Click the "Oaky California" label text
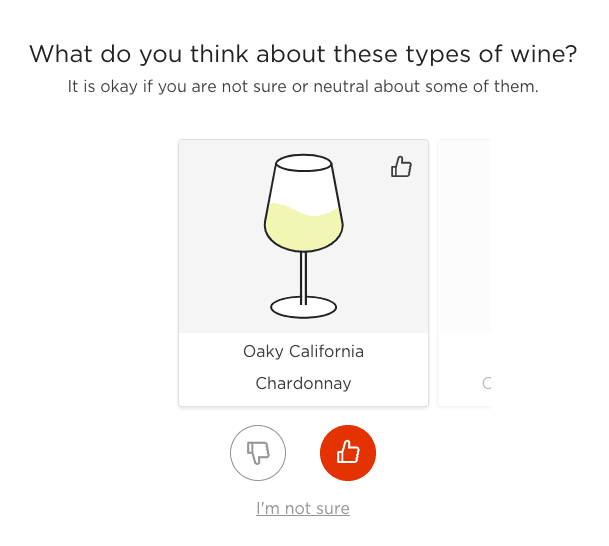This screenshot has width=609, height=546. point(303,351)
